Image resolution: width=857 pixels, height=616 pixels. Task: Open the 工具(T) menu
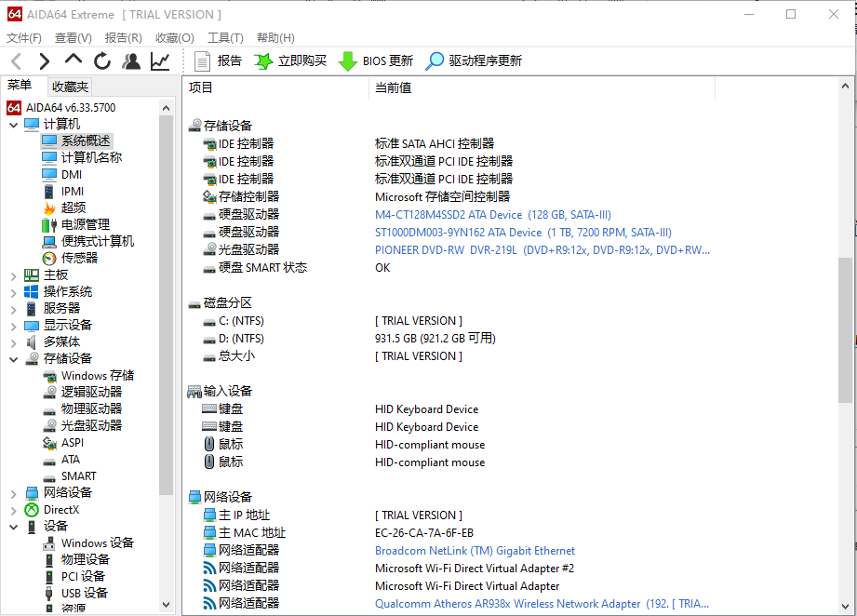pos(224,38)
